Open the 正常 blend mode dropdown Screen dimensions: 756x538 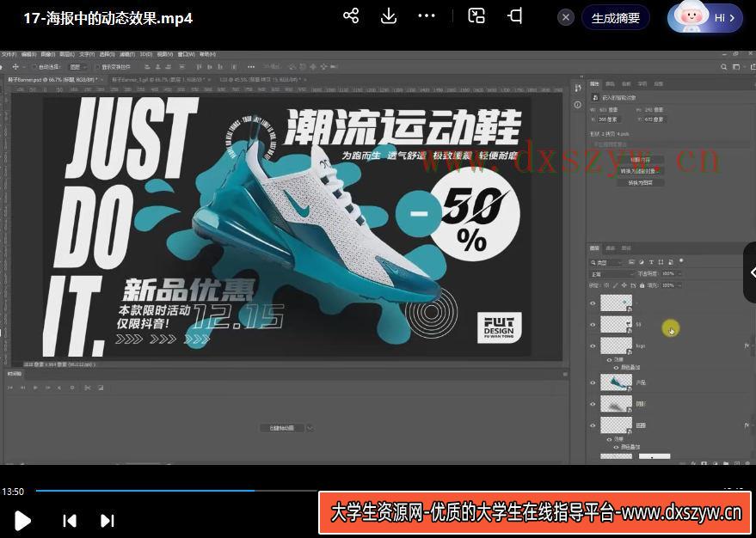pyautogui.click(x=612, y=274)
